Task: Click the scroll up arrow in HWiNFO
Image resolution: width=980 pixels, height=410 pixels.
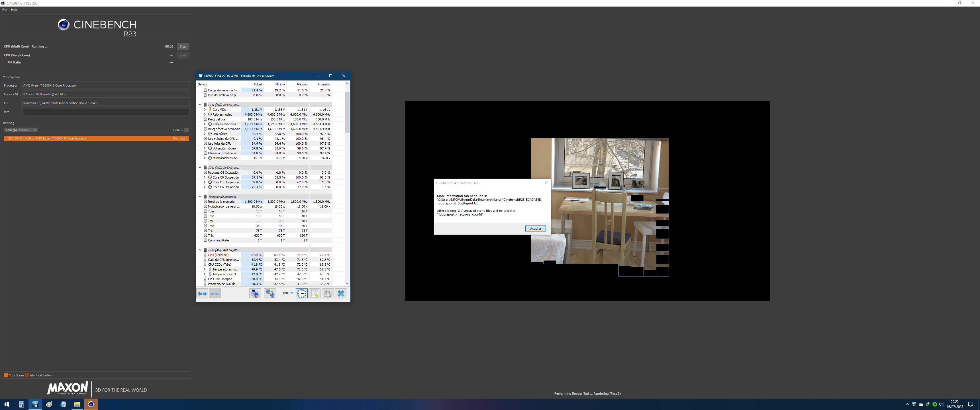Action: click(347, 84)
